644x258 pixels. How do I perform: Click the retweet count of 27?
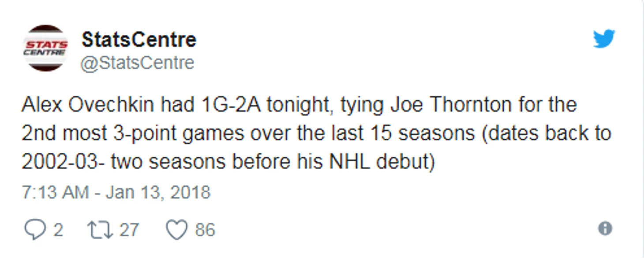click(129, 230)
